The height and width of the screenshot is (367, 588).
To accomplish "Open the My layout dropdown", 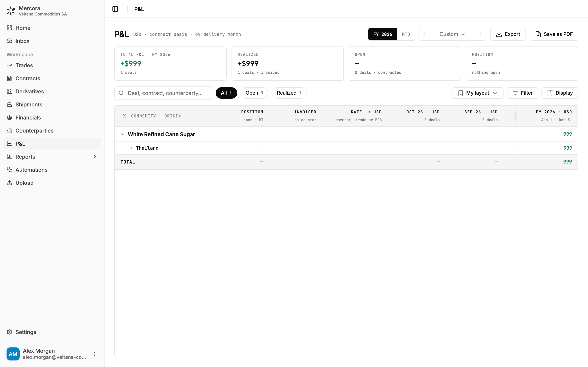I will pyautogui.click(x=478, y=93).
